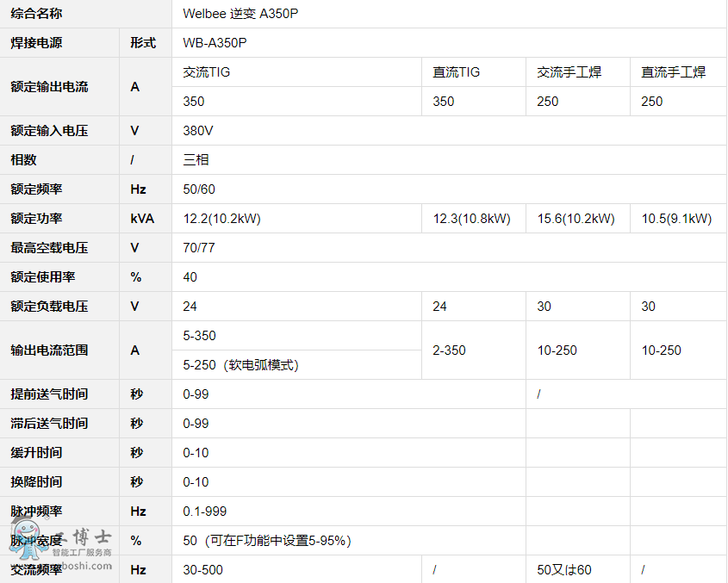Select the 交流手工焊 column header
Image resolution: width=728 pixels, height=583 pixels.
click(x=569, y=72)
